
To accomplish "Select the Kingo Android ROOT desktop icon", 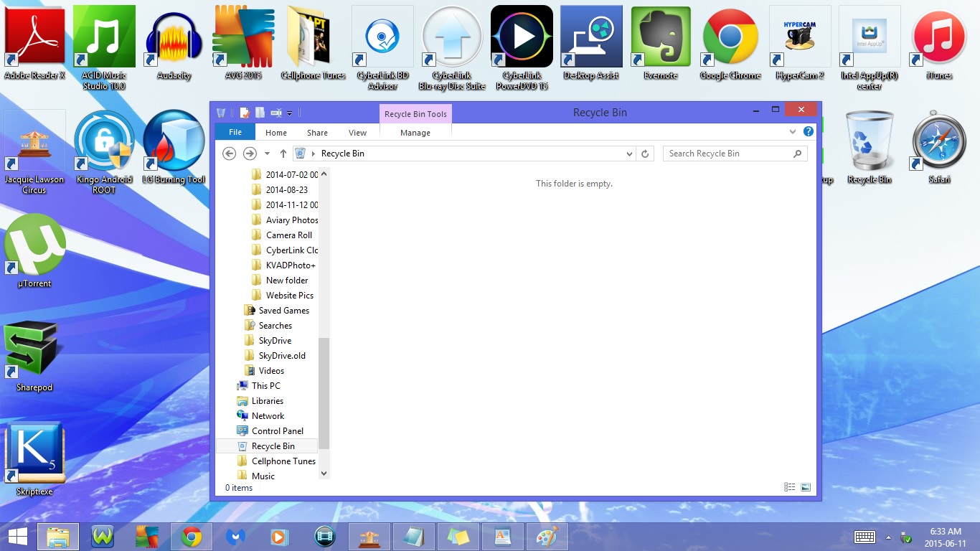I will (104, 152).
